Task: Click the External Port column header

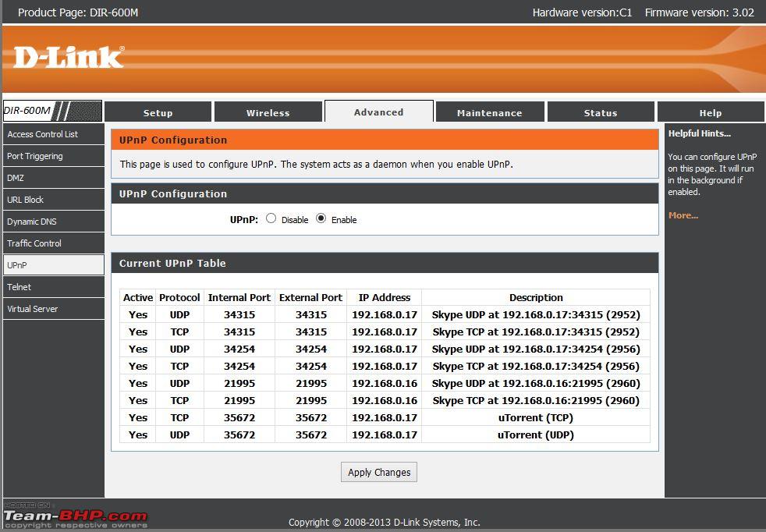Action: click(x=310, y=297)
